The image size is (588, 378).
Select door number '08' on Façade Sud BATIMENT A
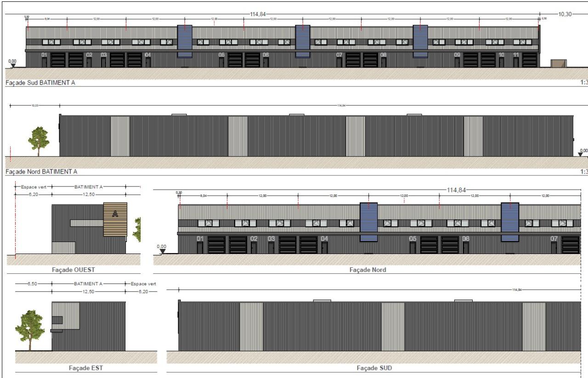(383, 55)
